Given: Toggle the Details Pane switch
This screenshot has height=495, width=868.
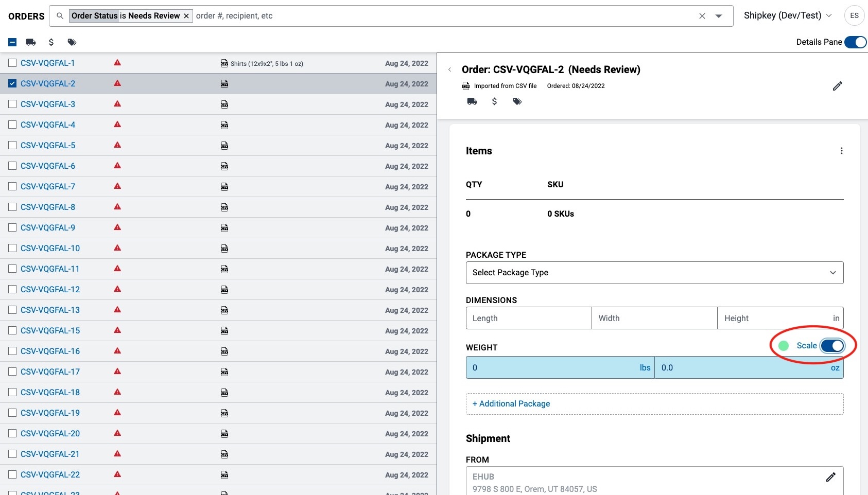Looking at the screenshot, I should [855, 42].
